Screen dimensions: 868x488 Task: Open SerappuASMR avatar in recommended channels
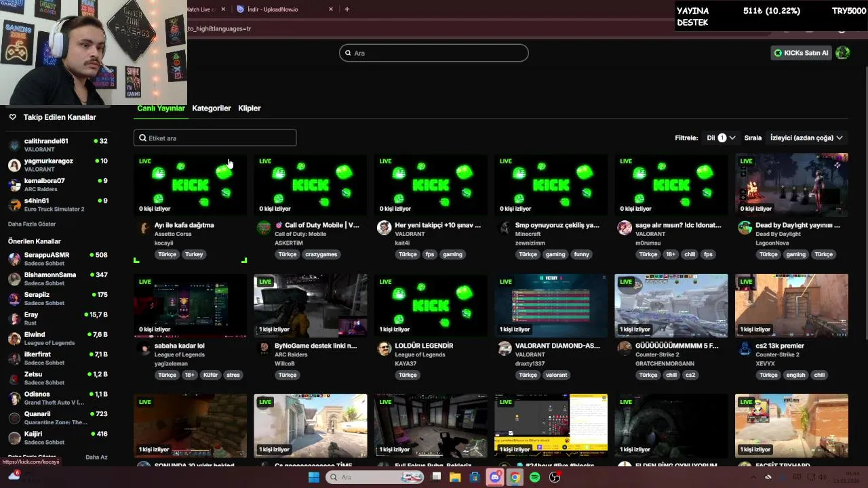tap(14, 259)
